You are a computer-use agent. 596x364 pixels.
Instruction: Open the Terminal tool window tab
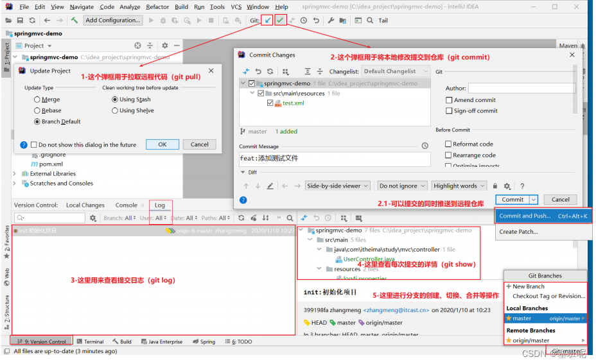[x=90, y=342]
